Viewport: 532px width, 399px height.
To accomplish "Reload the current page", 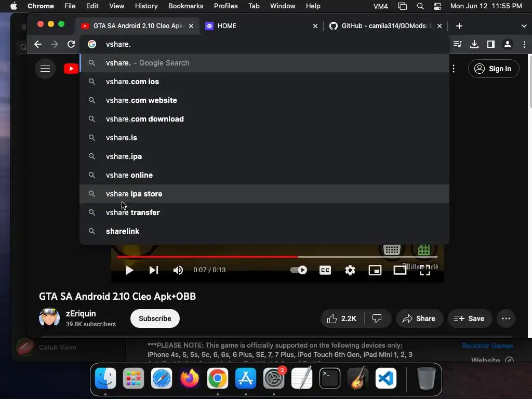I will (71, 44).
